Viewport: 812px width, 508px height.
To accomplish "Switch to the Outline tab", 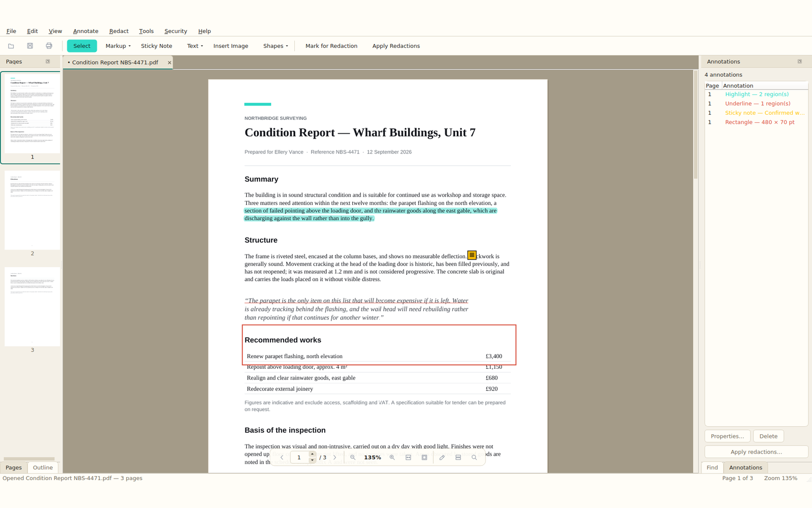I will click(x=43, y=467).
